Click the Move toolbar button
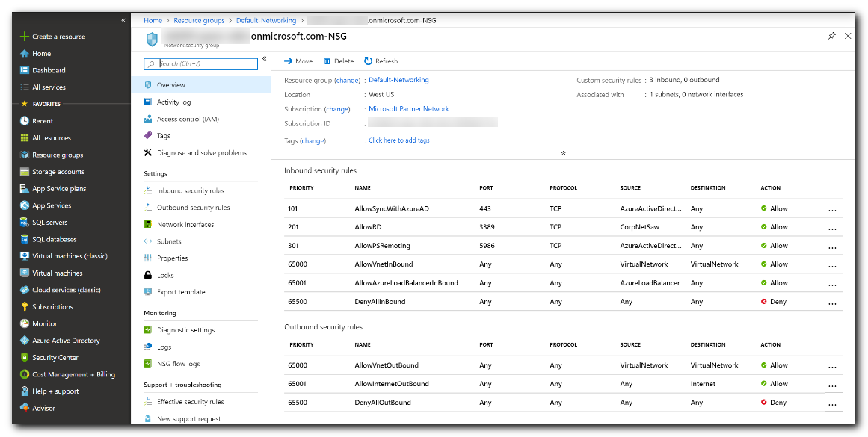Screen dimensions: 868x437 (x=298, y=61)
